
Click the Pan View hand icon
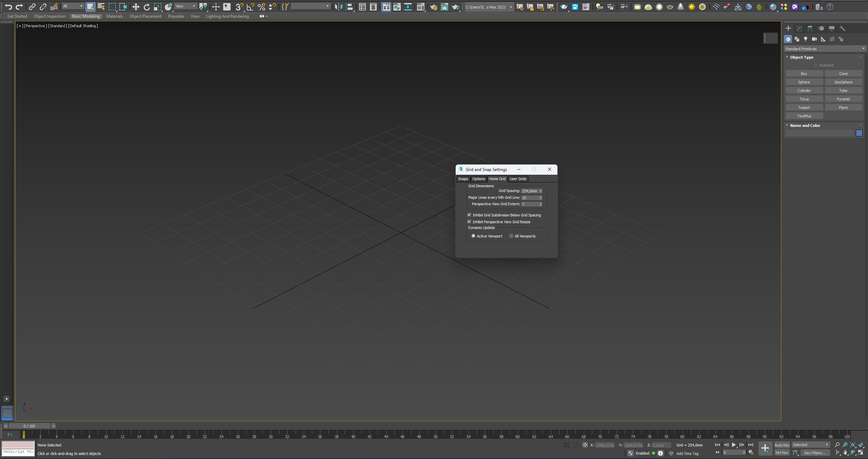point(845,453)
